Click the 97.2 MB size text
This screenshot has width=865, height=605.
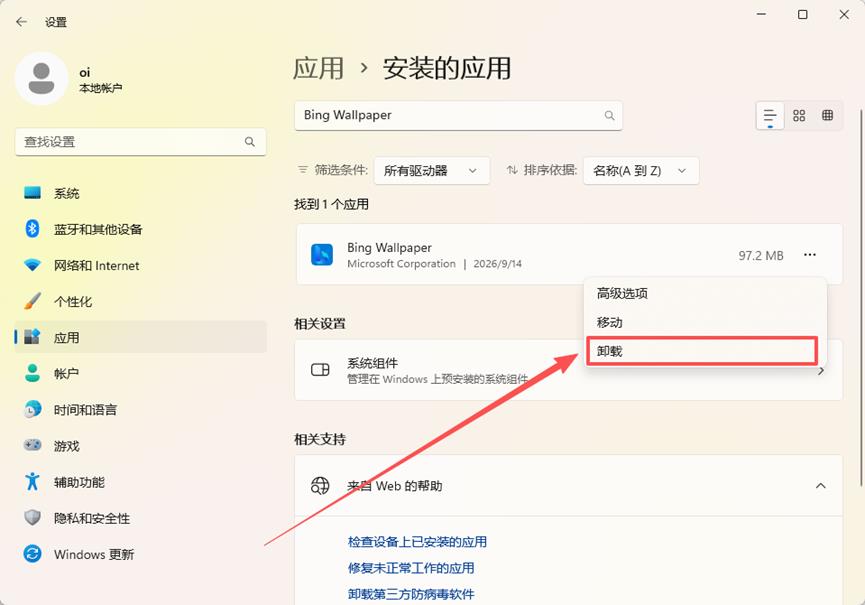click(761, 255)
